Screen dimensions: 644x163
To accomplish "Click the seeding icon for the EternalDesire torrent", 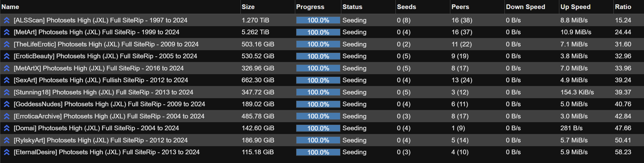I will 7,152.
